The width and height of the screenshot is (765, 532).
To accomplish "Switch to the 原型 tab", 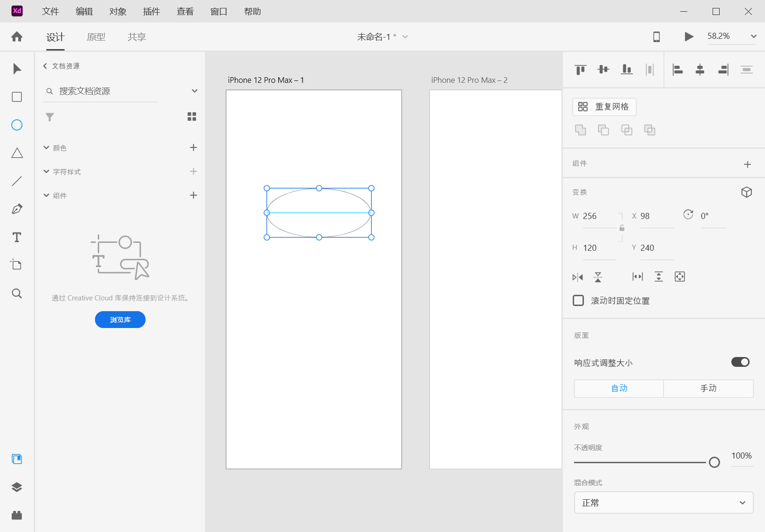I will coord(96,36).
